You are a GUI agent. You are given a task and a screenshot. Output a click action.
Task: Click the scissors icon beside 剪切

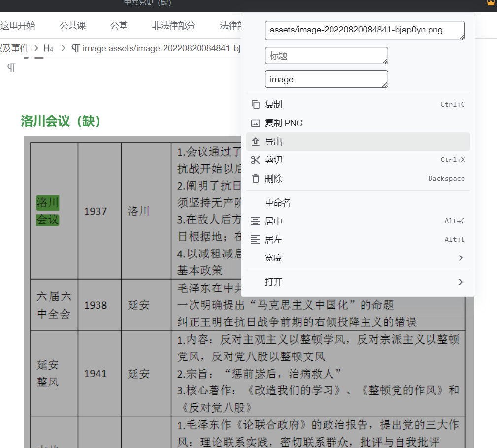[x=255, y=160]
